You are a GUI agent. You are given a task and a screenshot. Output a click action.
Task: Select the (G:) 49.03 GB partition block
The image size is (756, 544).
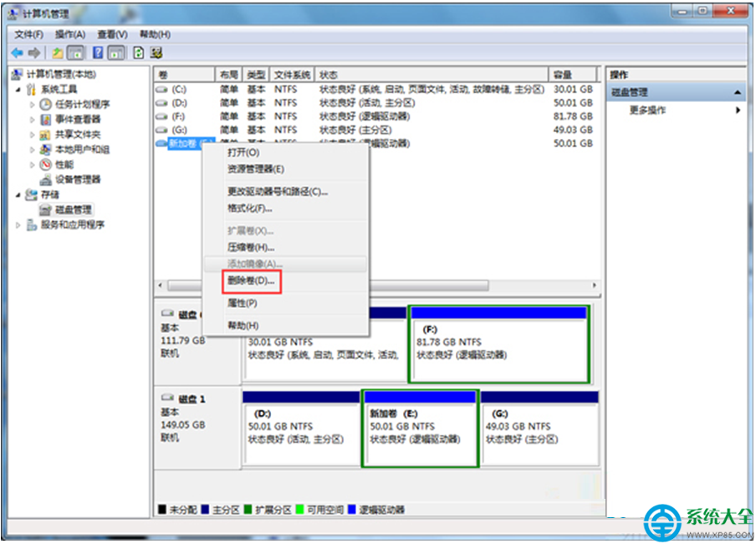pos(540,429)
